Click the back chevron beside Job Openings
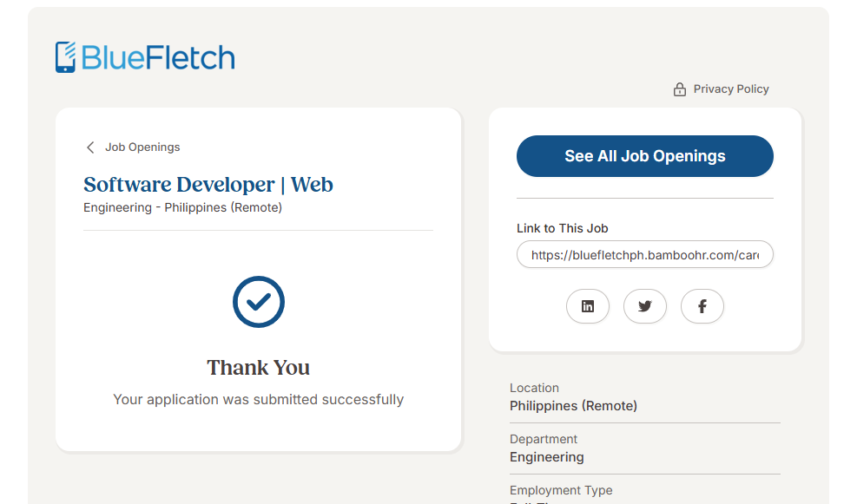Image resolution: width=857 pixels, height=504 pixels. [x=90, y=147]
